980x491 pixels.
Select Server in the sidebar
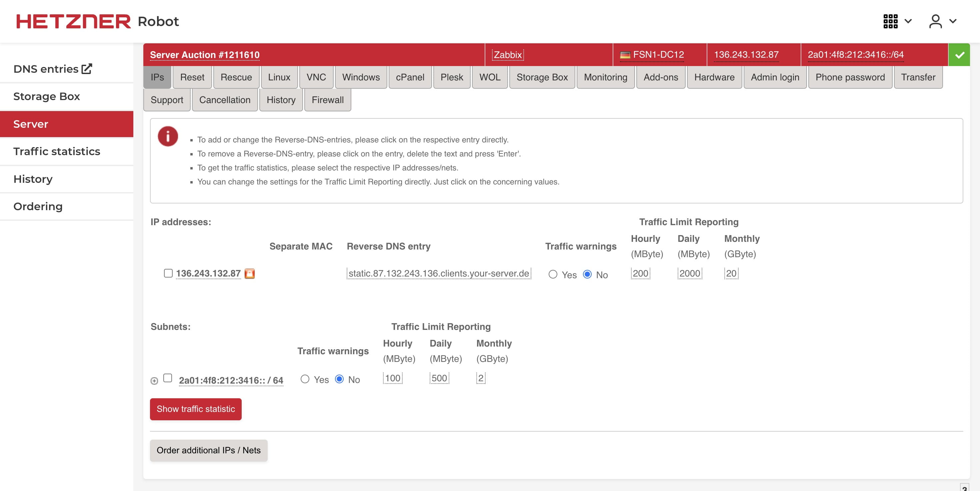[67, 124]
